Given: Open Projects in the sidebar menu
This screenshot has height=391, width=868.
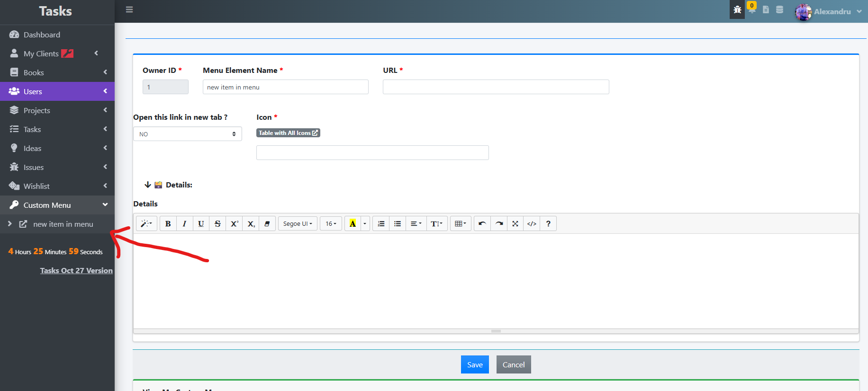Looking at the screenshot, I should click(37, 110).
